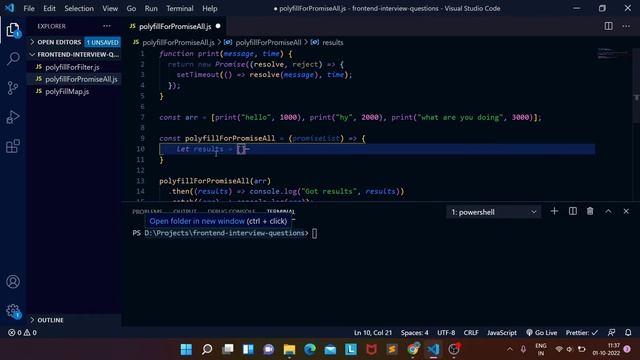The image size is (640, 360).
Task: Open the powershell terminal selector dropdown
Action: click(493, 212)
